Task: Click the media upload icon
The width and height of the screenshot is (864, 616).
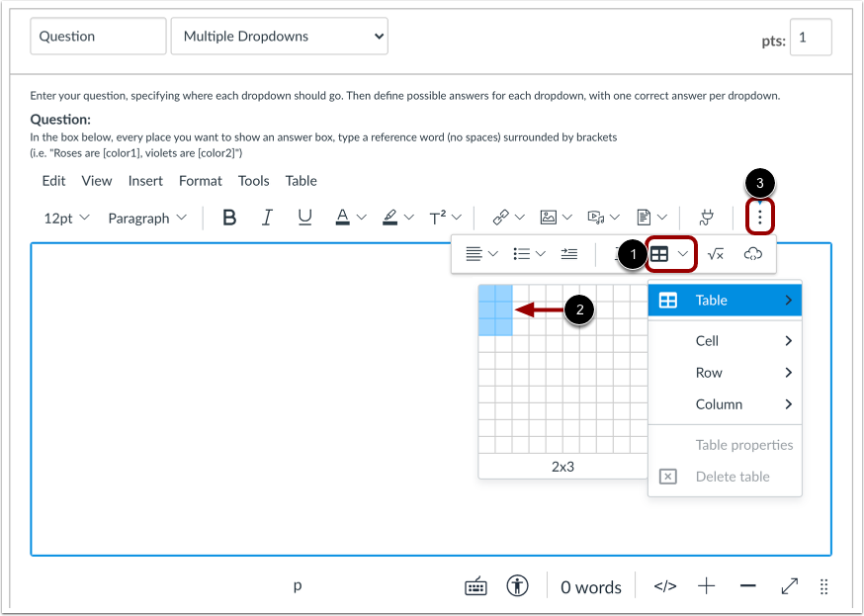Action: pyautogui.click(x=596, y=218)
